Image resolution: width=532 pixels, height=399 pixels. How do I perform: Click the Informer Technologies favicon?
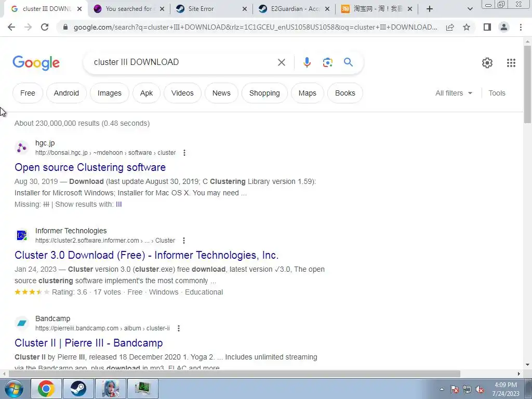coord(22,235)
